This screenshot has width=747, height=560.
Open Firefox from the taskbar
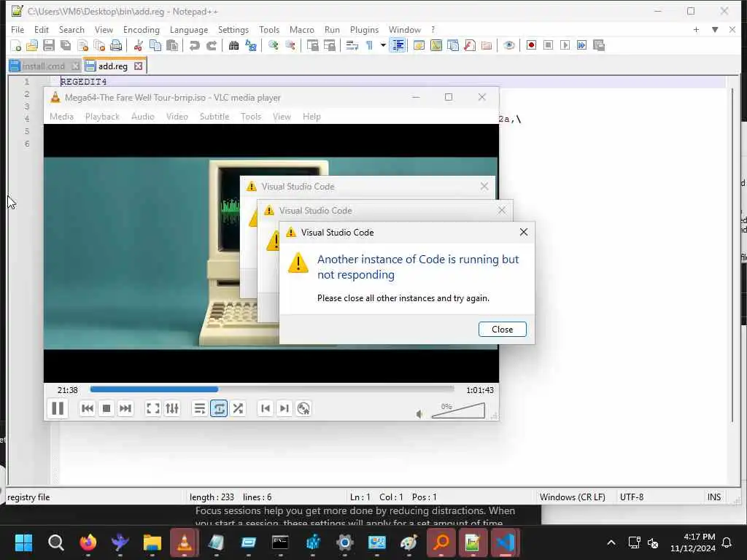[x=88, y=542]
